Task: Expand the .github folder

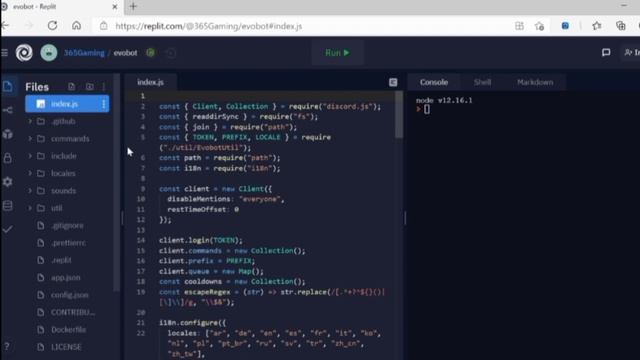Action: pos(30,121)
